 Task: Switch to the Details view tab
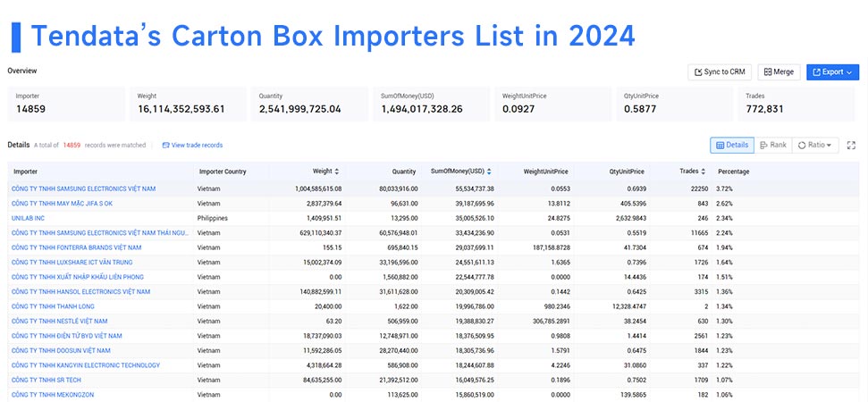tap(732, 145)
